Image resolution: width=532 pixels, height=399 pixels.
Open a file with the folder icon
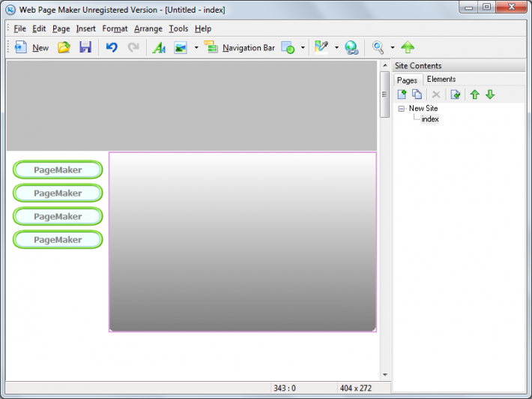click(x=64, y=47)
